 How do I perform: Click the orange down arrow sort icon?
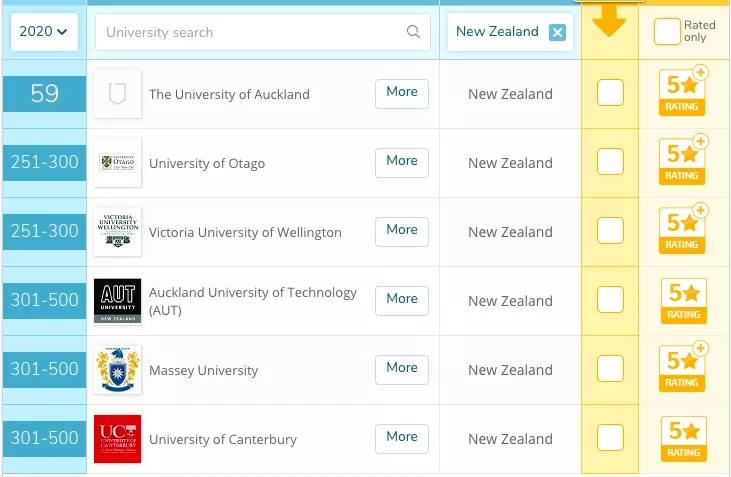(609, 22)
